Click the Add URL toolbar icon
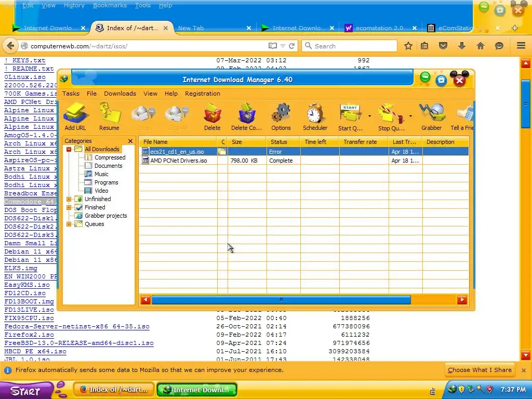This screenshot has width=532, height=399. pos(75,117)
